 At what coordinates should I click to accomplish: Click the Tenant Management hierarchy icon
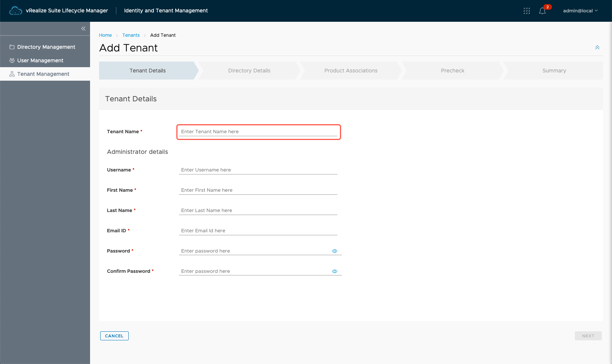point(12,74)
